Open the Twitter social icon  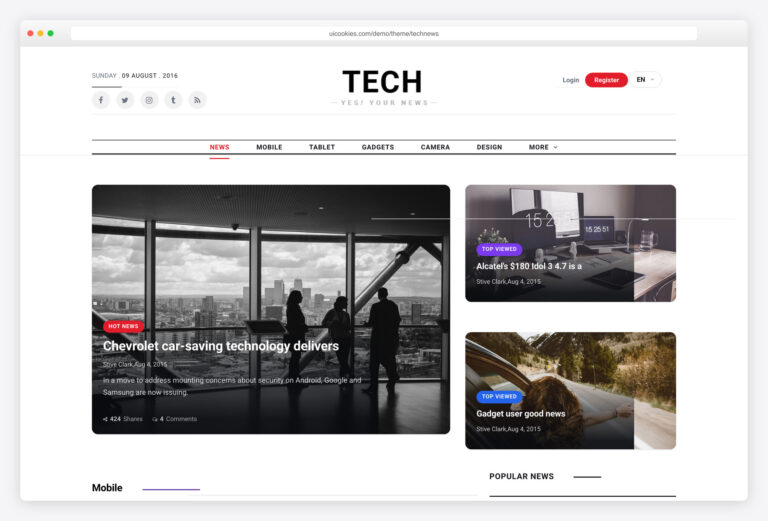coord(125,100)
